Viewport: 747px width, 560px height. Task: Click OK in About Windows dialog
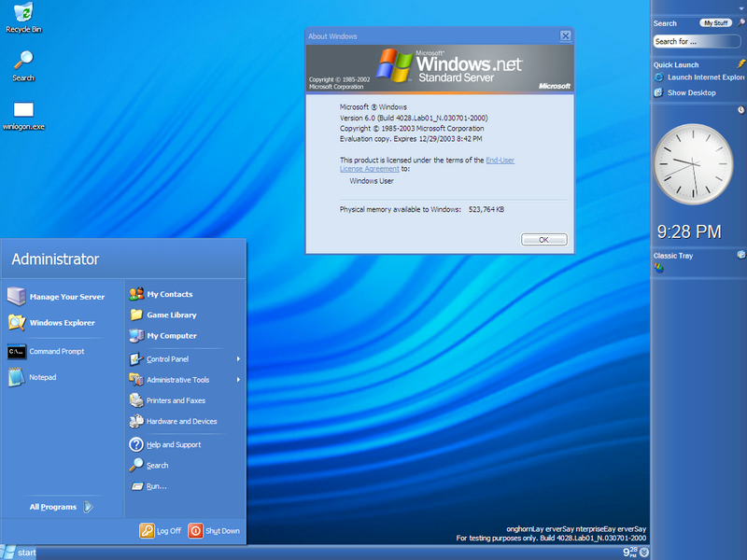click(543, 240)
